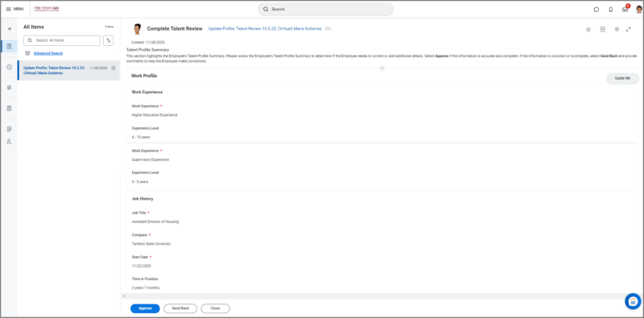
Task: Collapse the instructions section chevron
Action: point(382,68)
